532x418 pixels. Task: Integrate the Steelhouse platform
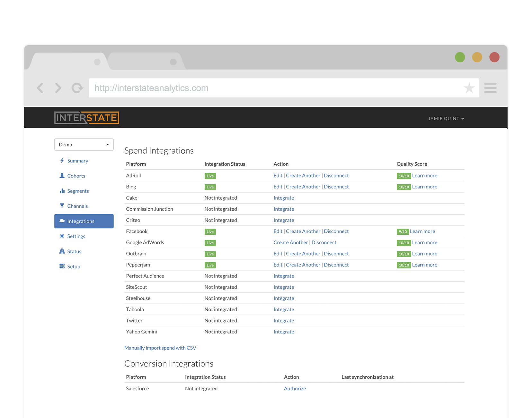[284, 298]
